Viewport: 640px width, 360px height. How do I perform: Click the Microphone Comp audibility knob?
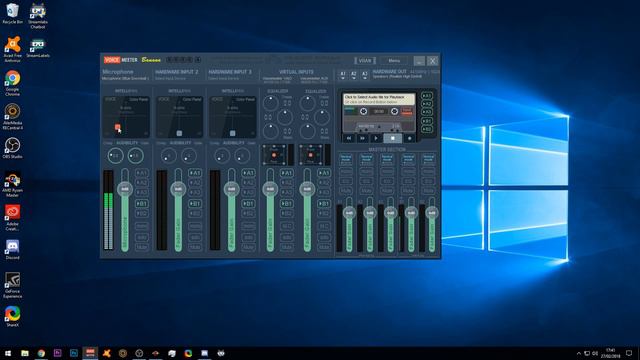pos(115,156)
